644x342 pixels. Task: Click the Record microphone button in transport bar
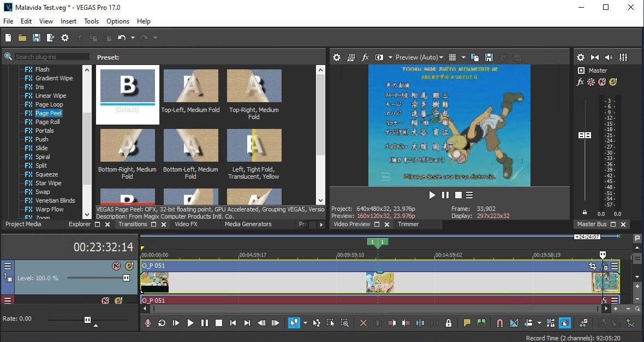point(147,323)
